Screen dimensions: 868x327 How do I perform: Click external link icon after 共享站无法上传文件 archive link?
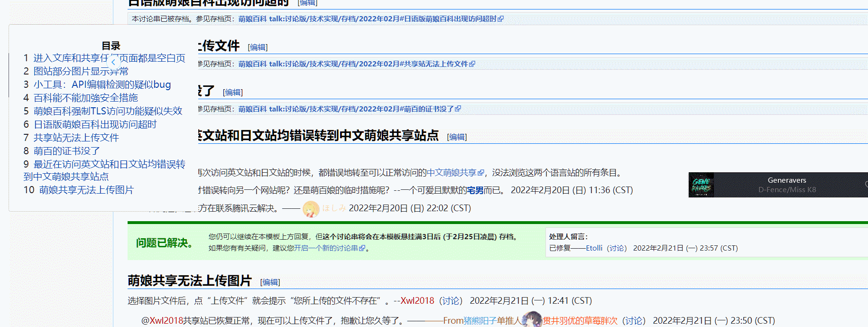pyautogui.click(x=472, y=64)
